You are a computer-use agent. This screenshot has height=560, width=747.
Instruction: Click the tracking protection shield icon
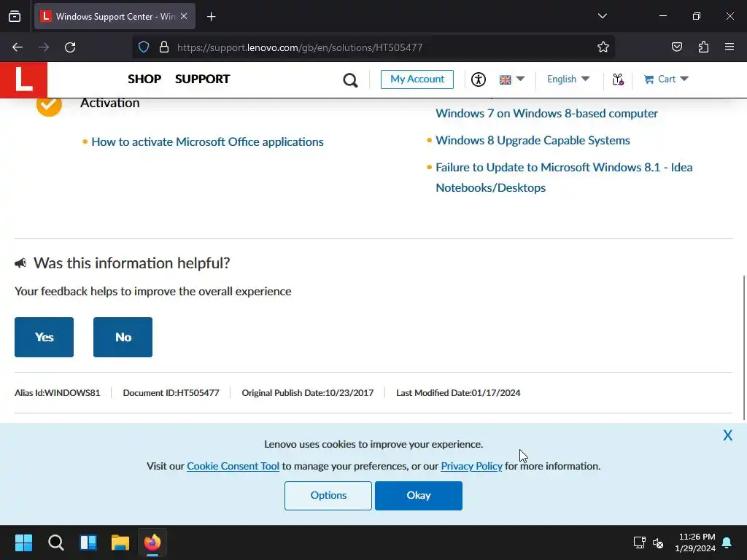pyautogui.click(x=144, y=47)
